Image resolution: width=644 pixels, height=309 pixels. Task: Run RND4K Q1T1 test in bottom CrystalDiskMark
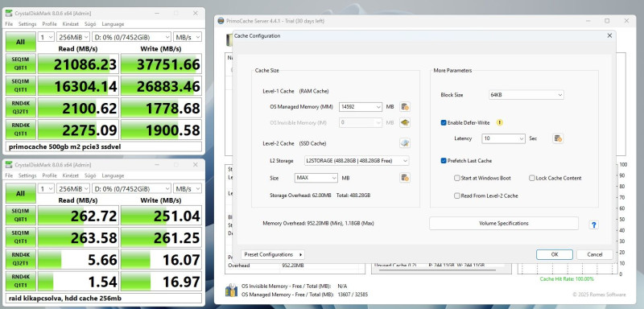point(21,282)
